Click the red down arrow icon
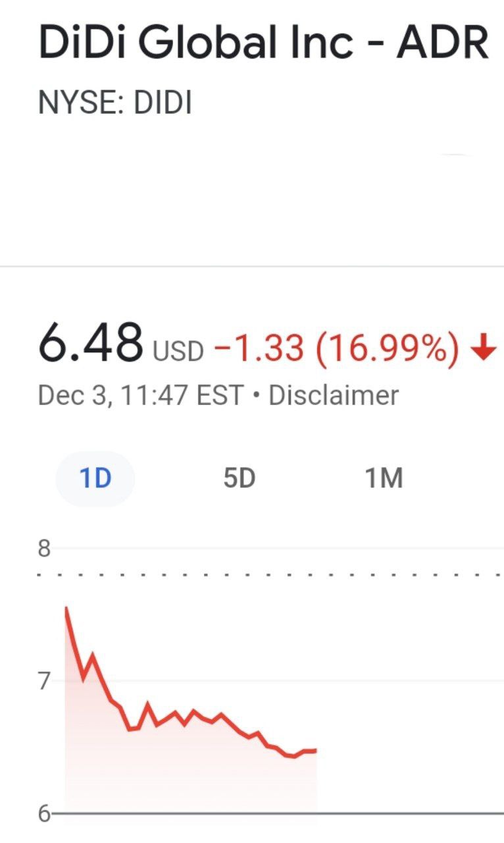The width and height of the screenshot is (504, 843). (484, 348)
